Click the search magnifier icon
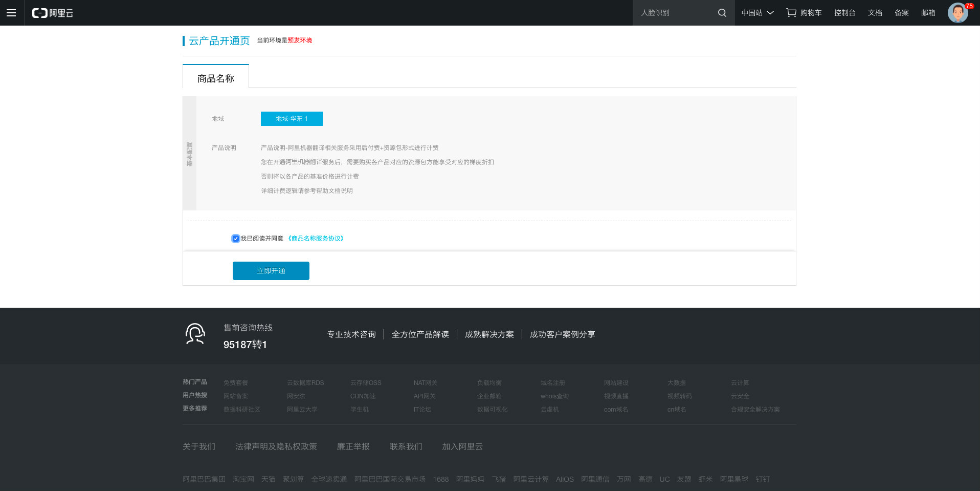980x491 pixels. [722, 13]
